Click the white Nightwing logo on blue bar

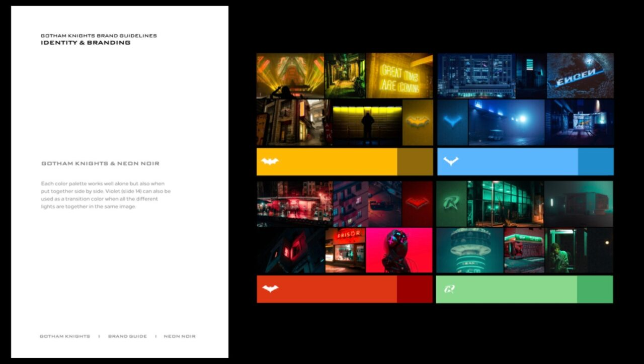(x=451, y=161)
